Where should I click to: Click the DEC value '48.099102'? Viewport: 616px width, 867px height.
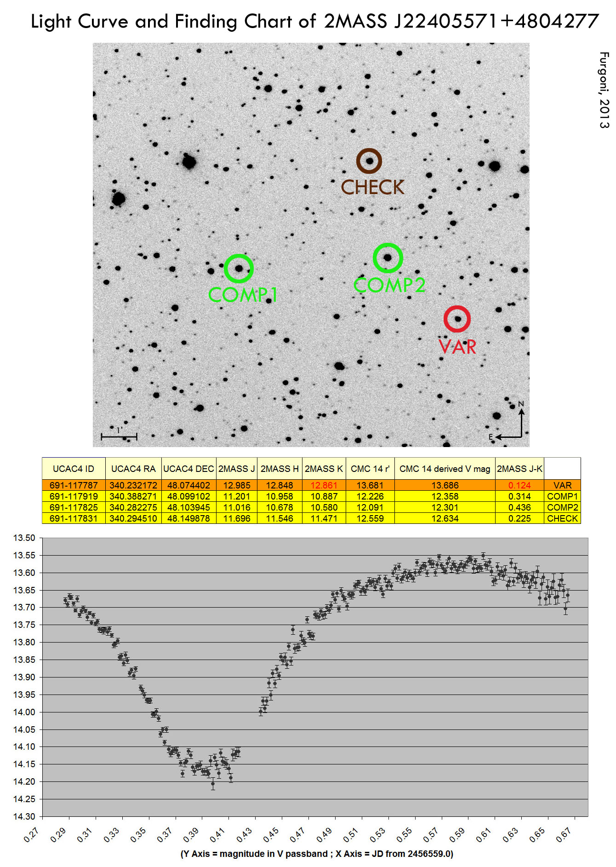pyautogui.click(x=188, y=496)
